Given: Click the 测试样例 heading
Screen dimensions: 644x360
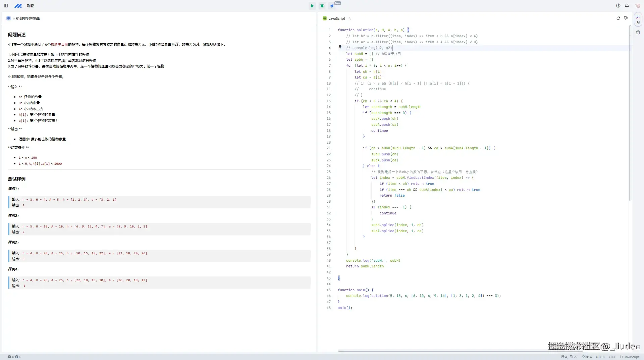Looking at the screenshot, I should tap(17, 179).
